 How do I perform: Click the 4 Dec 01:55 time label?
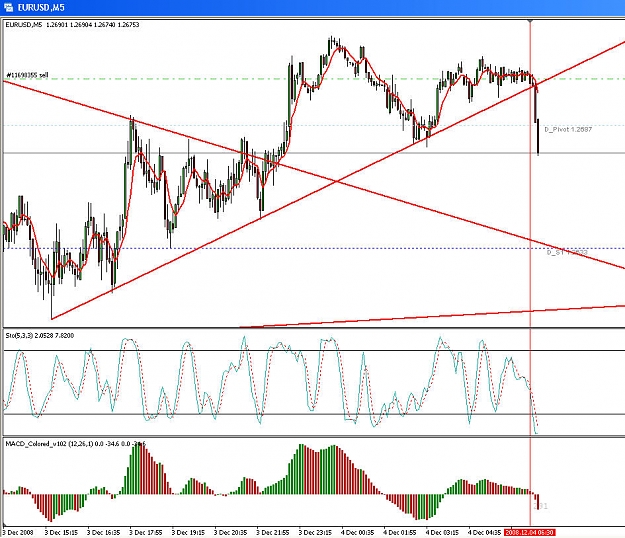click(x=399, y=532)
